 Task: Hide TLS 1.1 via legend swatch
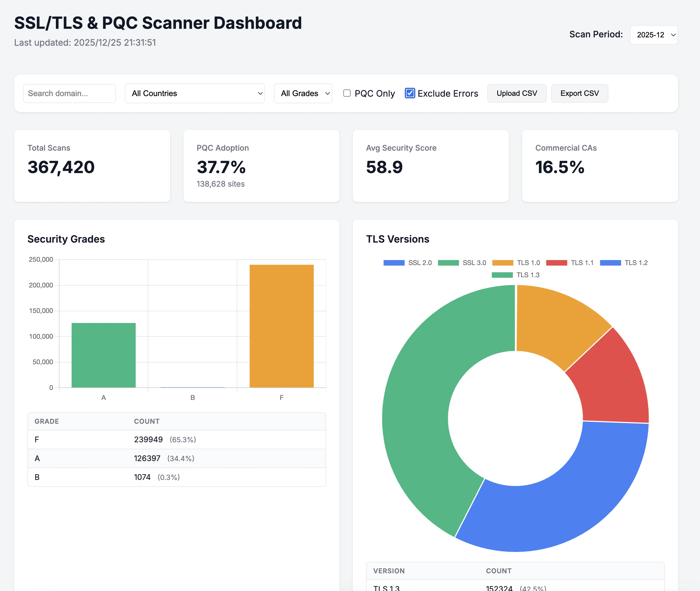click(556, 263)
